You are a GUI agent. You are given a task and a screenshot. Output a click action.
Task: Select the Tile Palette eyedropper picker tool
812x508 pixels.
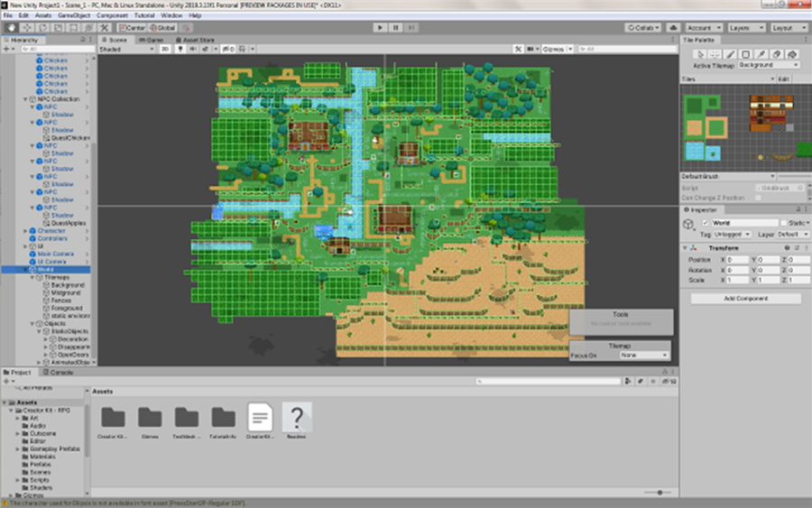pyautogui.click(x=761, y=54)
